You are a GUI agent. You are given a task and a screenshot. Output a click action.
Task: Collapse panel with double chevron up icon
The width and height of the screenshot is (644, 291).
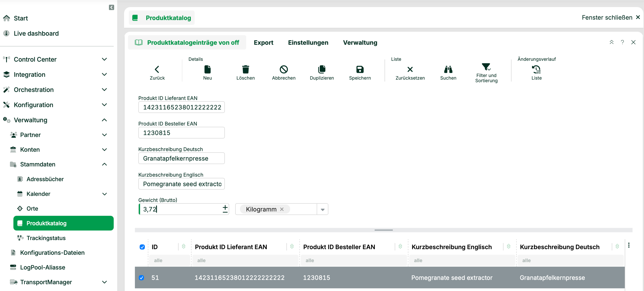click(612, 42)
